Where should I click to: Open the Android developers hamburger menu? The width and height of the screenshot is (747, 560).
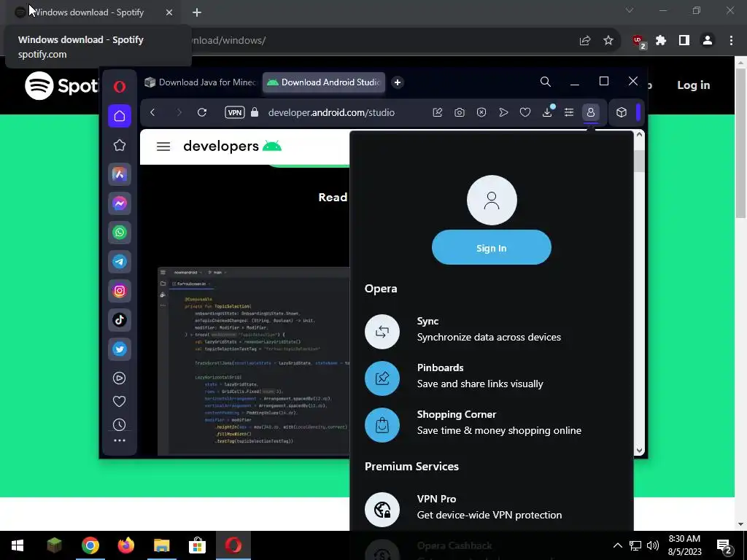(x=163, y=146)
